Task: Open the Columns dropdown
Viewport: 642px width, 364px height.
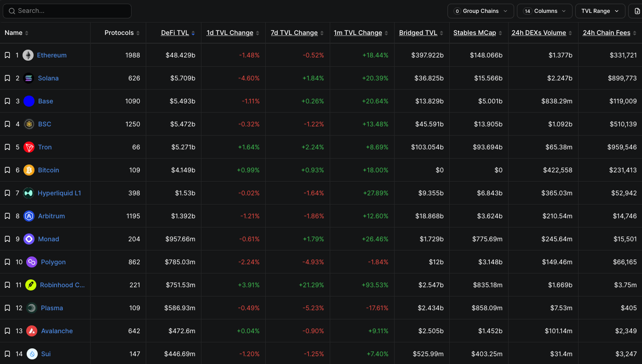Action: click(545, 11)
